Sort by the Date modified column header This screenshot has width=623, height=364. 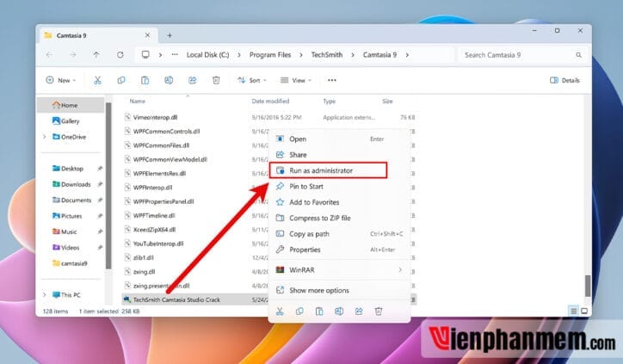[x=270, y=102]
